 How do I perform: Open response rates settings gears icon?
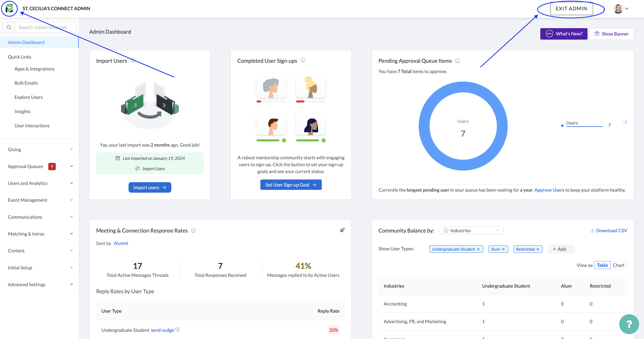[x=342, y=230]
